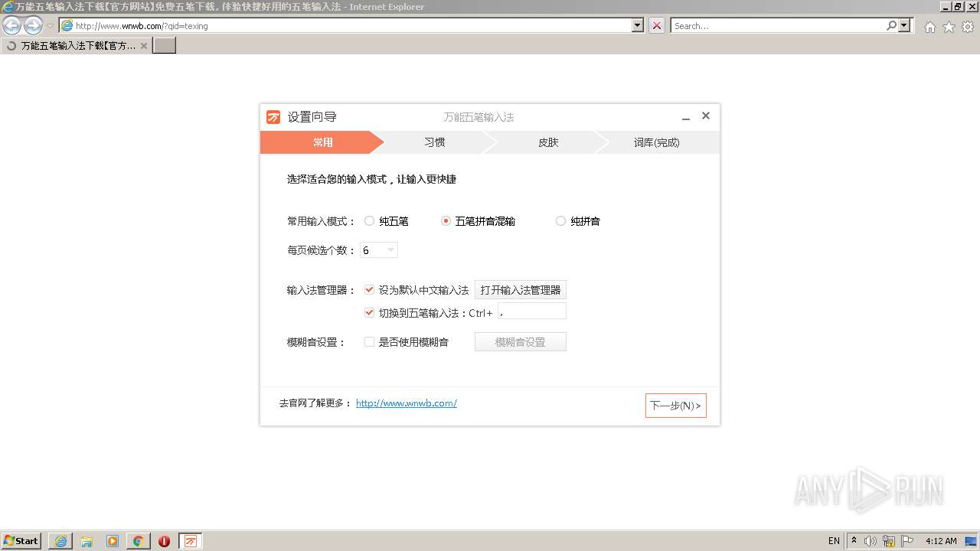This screenshot has height=551, width=980.
Task: Open http://www.wnwb.com/ link
Action: tap(407, 403)
